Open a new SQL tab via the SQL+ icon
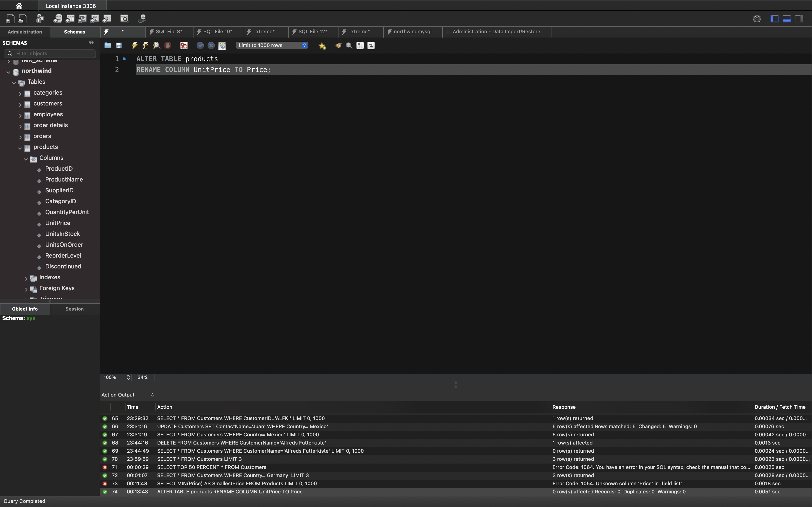The image size is (812, 507). (10, 19)
